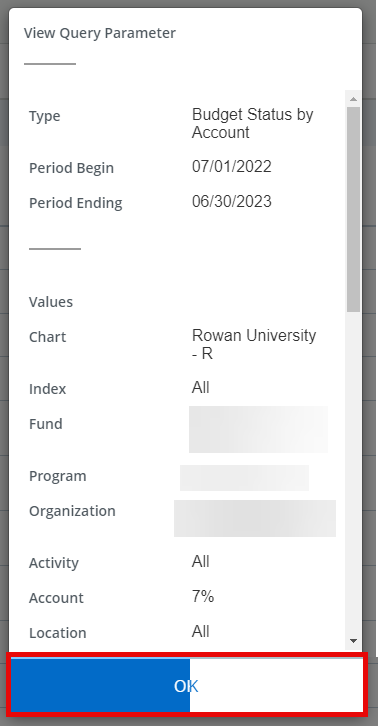Screen dimensions: 378x726
Task: Click the redacted Organization value box
Action: (255, 518)
